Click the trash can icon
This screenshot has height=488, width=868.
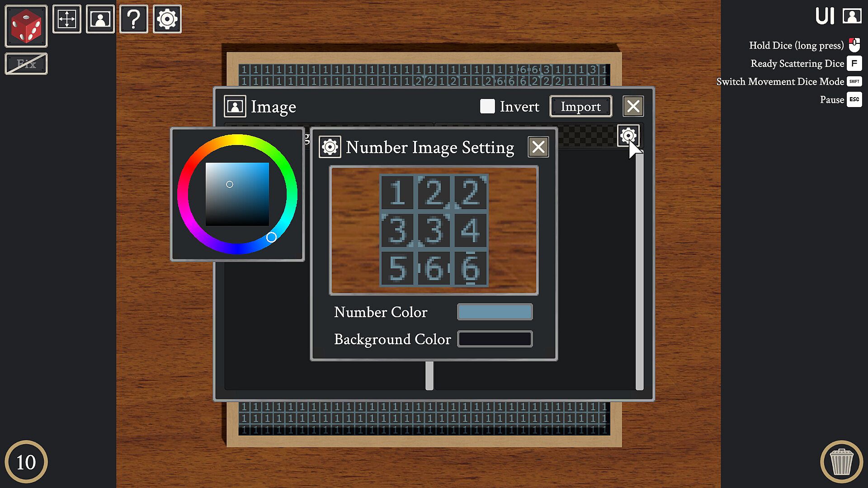841,462
